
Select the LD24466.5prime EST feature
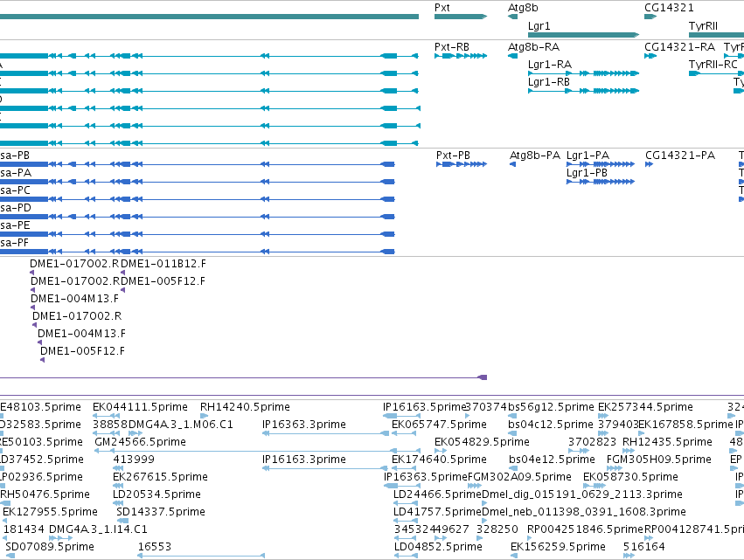406,503
